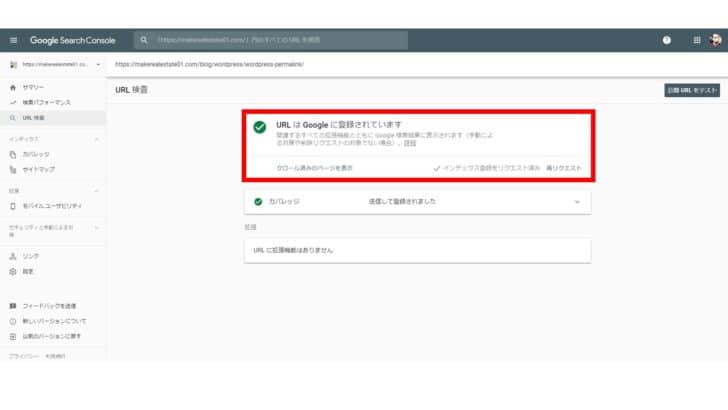Focus the URL inspection search field
Image resolution: width=728 pixels, height=410 pixels.
[271, 40]
